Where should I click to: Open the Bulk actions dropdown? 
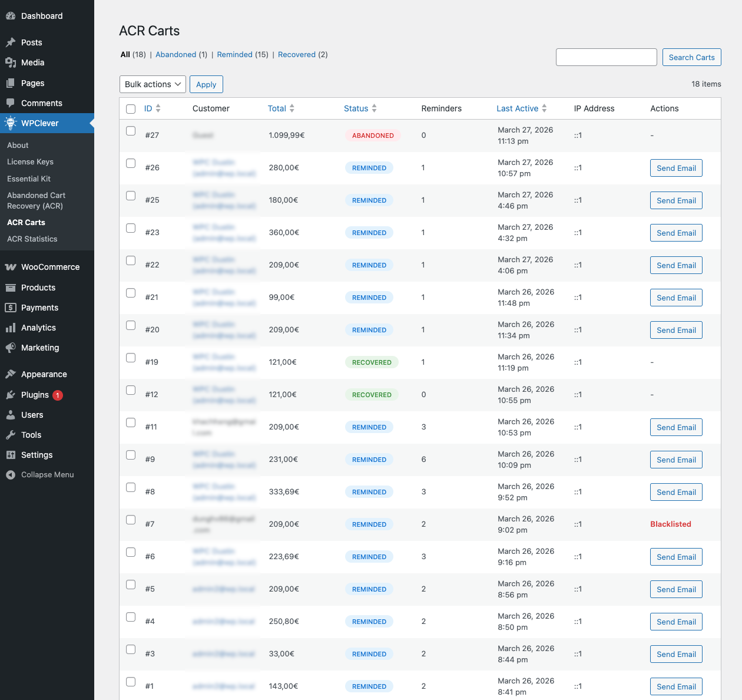[x=153, y=84]
